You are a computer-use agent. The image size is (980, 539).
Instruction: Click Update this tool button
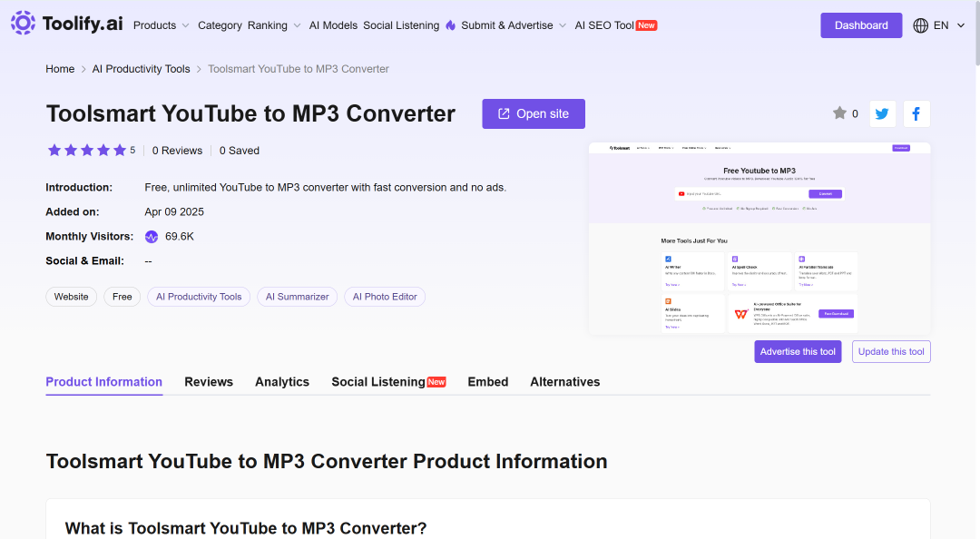[891, 351]
